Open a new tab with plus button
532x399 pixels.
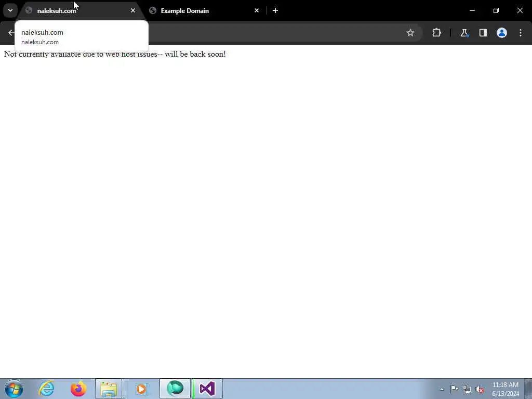click(275, 11)
